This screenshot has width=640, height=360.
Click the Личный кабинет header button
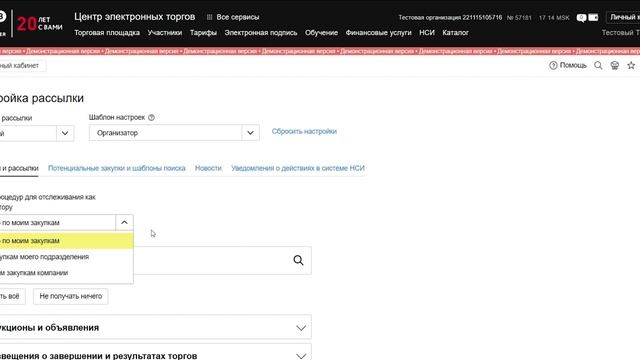pyautogui.click(x=623, y=17)
